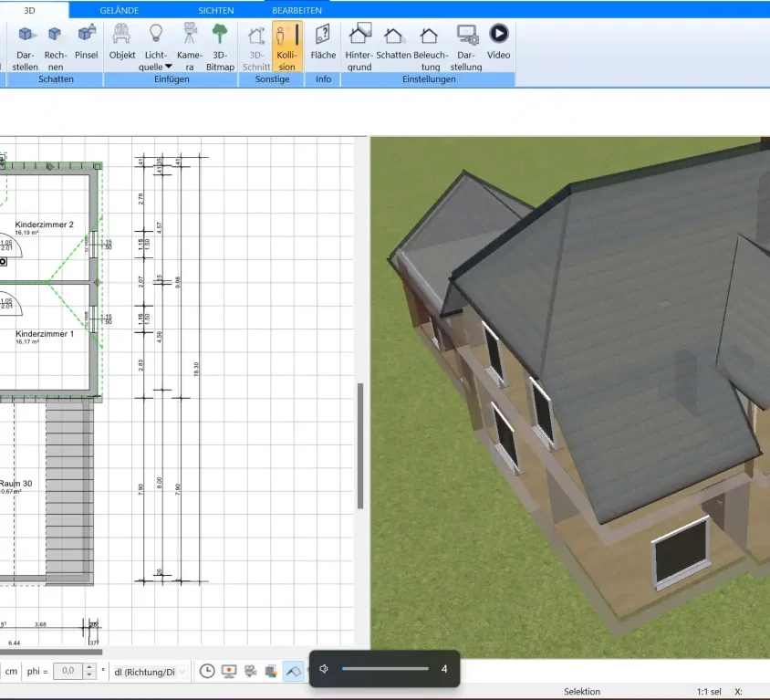The width and height of the screenshot is (770, 700).
Task: Click the film camera icon in bottom toolbar
Action: [x=251, y=671]
